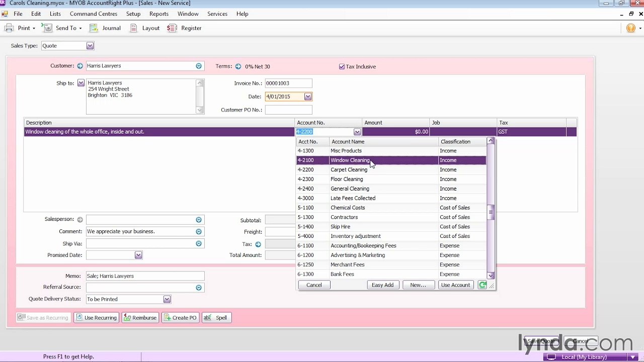644x362 pixels.
Task: Open the File menu
Action: [x=18, y=14]
